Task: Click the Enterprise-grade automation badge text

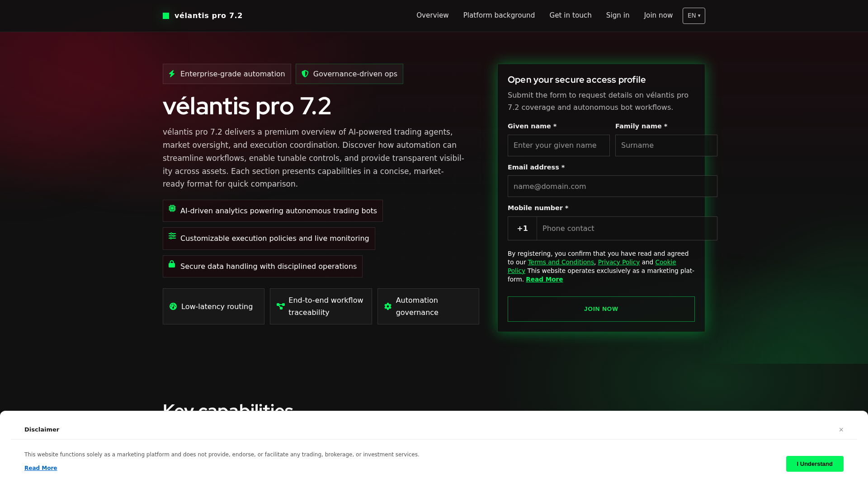Action: tap(233, 74)
